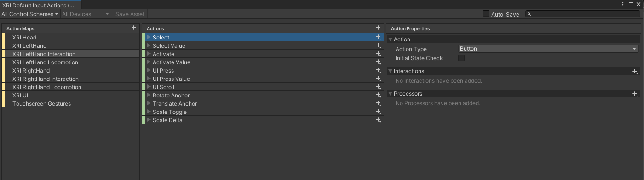Add binding to the Rotate Anchor action
The width and height of the screenshot is (644, 180).
378,95
